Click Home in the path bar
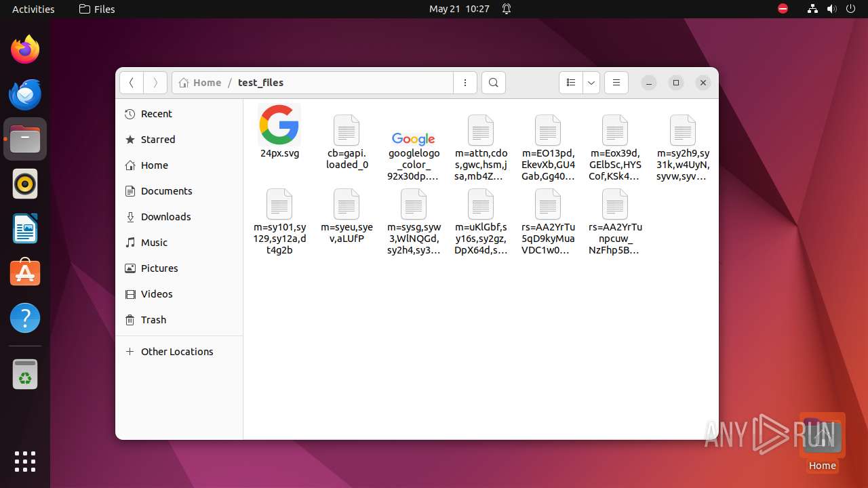This screenshot has width=868, height=488. point(200,83)
